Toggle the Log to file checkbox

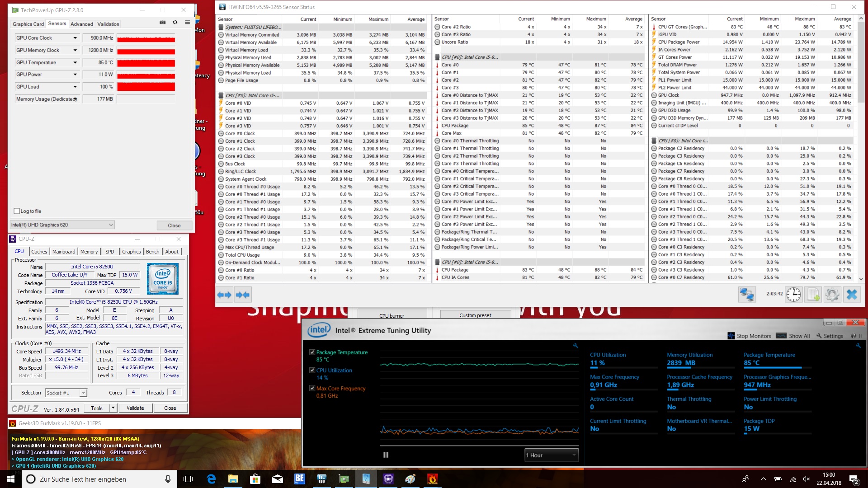[x=17, y=211]
